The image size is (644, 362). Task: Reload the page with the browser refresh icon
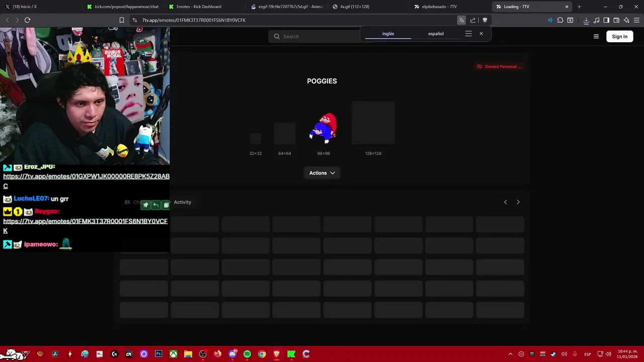27,20
